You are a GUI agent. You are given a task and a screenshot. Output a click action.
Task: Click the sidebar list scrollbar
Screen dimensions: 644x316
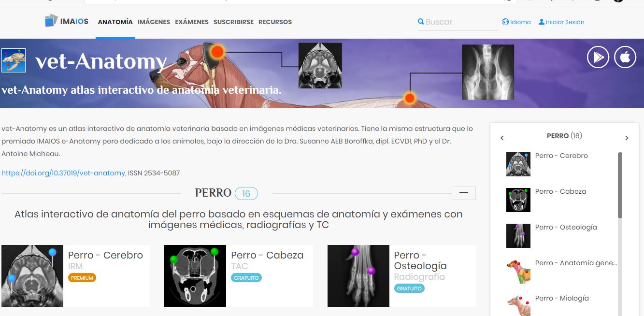click(x=620, y=185)
